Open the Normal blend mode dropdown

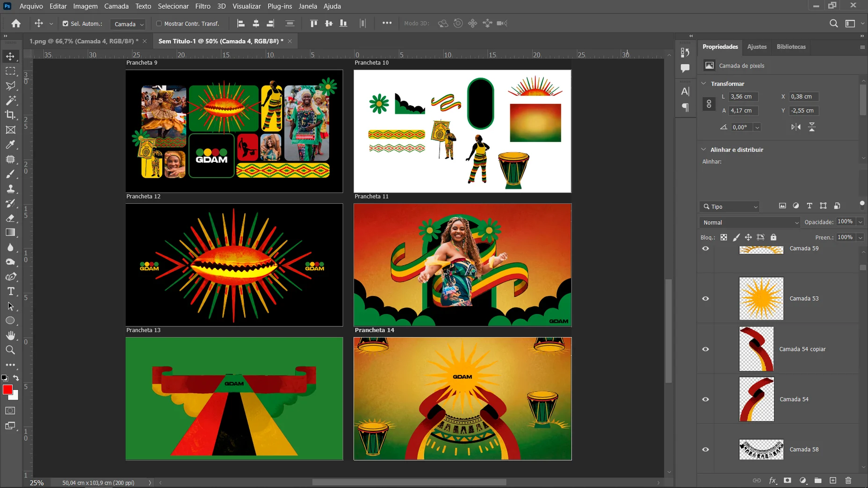(x=750, y=222)
